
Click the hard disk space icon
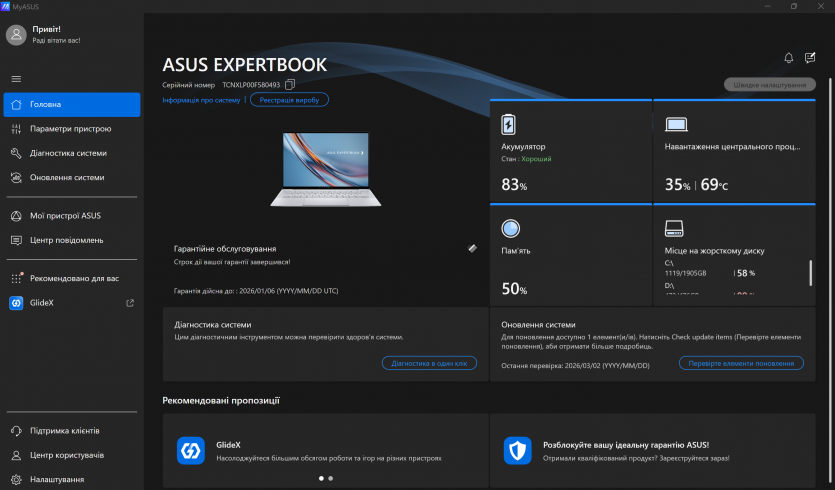pyautogui.click(x=675, y=228)
